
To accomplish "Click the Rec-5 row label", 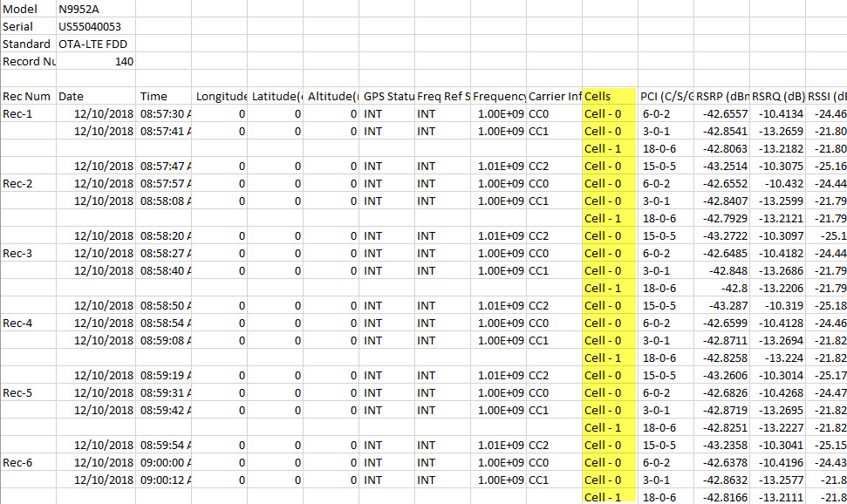I will [28, 392].
